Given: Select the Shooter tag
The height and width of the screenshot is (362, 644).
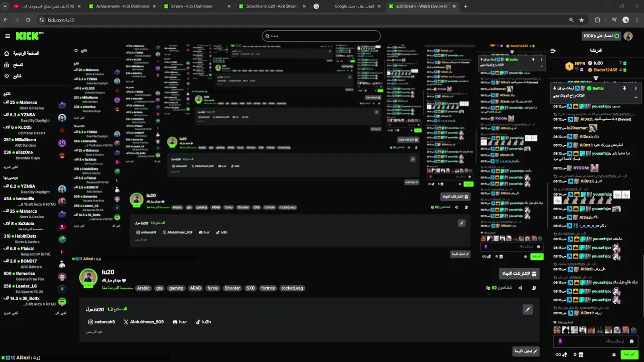Looking at the screenshot, I should [232, 288].
